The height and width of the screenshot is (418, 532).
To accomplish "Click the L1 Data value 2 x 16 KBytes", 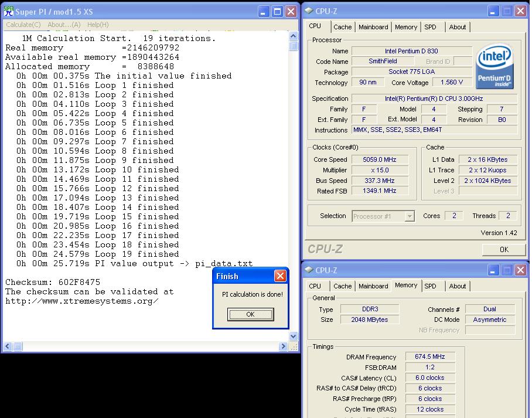I will [x=487, y=159].
